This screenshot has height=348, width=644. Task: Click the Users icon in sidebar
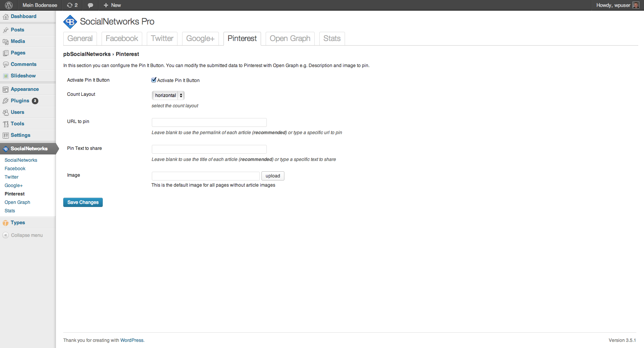coord(6,112)
